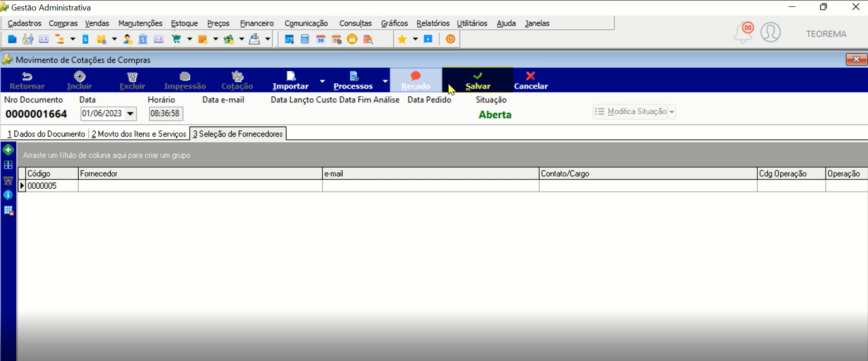
Task: Open the yellow box with gear icon
Action: pyautogui.click(x=102, y=39)
